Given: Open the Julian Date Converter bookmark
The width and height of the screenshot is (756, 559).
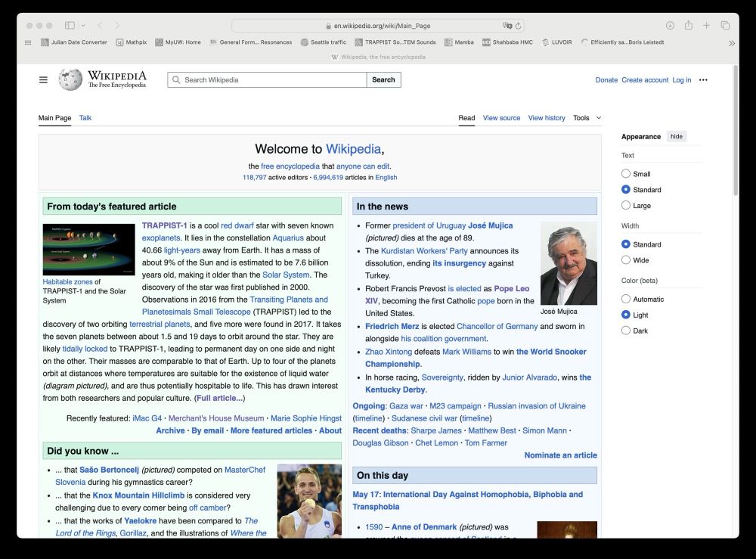Looking at the screenshot, I should click(74, 42).
